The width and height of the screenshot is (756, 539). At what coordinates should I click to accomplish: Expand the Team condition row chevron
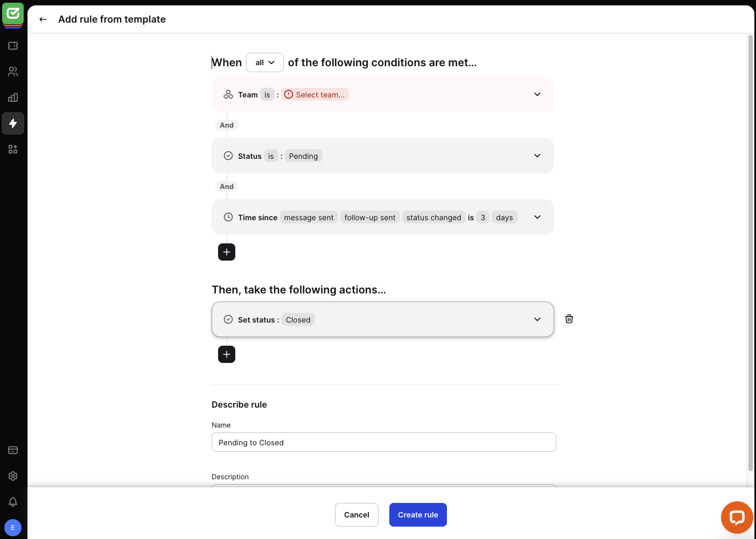[537, 94]
